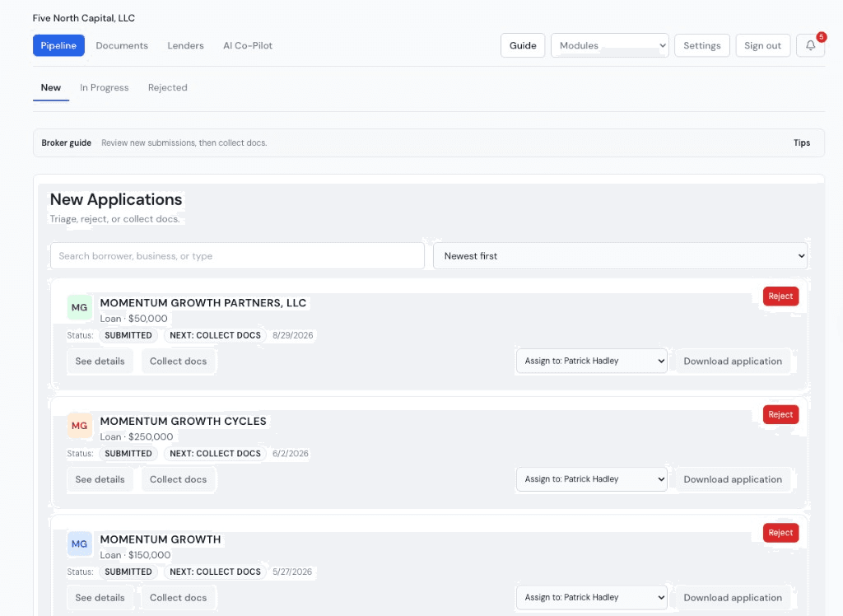Focus the search borrower, business, or type field
Screen dimensions: 843x616
[x=237, y=256]
